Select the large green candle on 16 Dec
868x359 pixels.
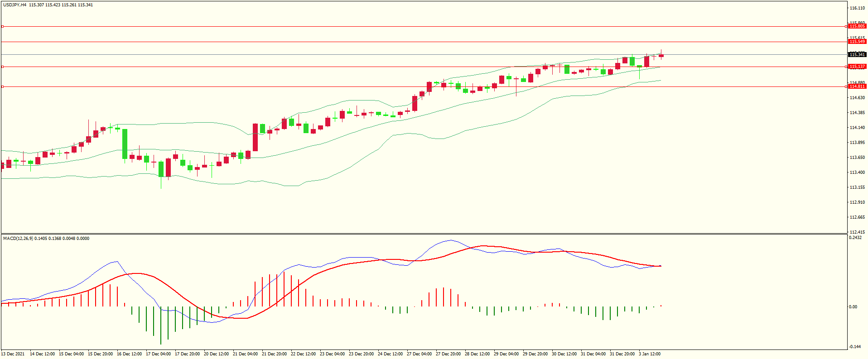click(x=125, y=144)
